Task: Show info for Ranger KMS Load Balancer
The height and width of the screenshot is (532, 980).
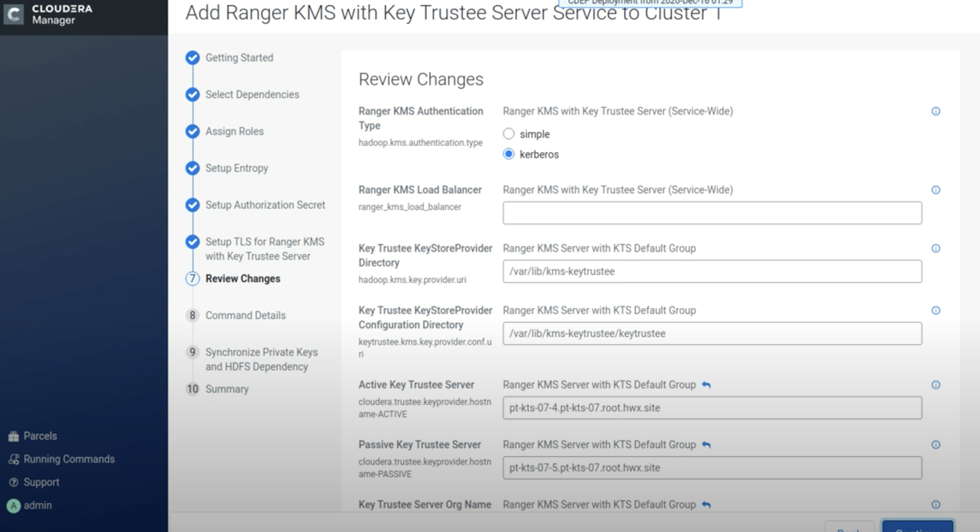Action: [936, 190]
